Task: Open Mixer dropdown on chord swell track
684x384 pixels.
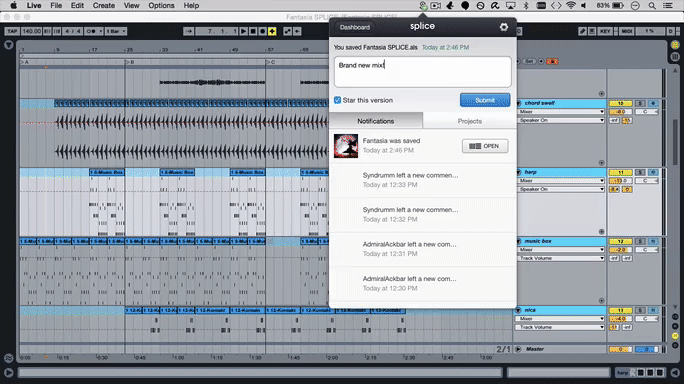Action: [x=561, y=112]
